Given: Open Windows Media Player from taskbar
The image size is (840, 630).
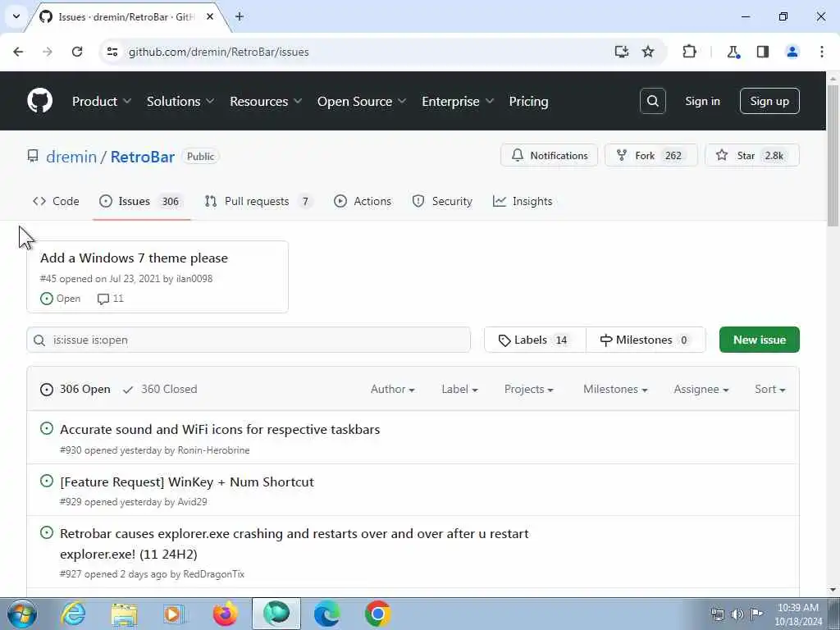Looking at the screenshot, I should (174, 614).
